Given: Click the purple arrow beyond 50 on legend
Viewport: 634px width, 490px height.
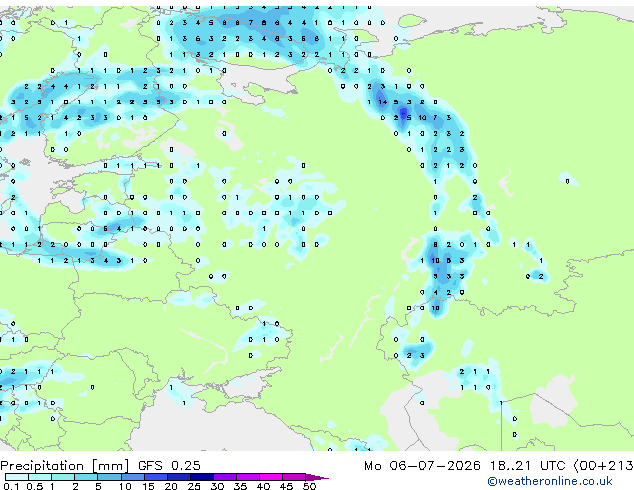Looking at the screenshot, I should point(317,477).
